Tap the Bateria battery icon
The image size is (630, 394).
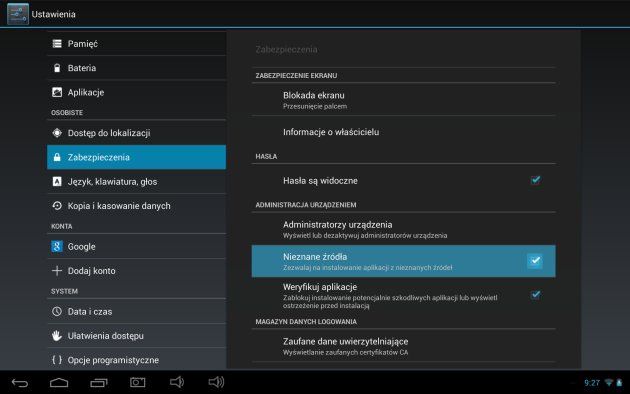57,68
